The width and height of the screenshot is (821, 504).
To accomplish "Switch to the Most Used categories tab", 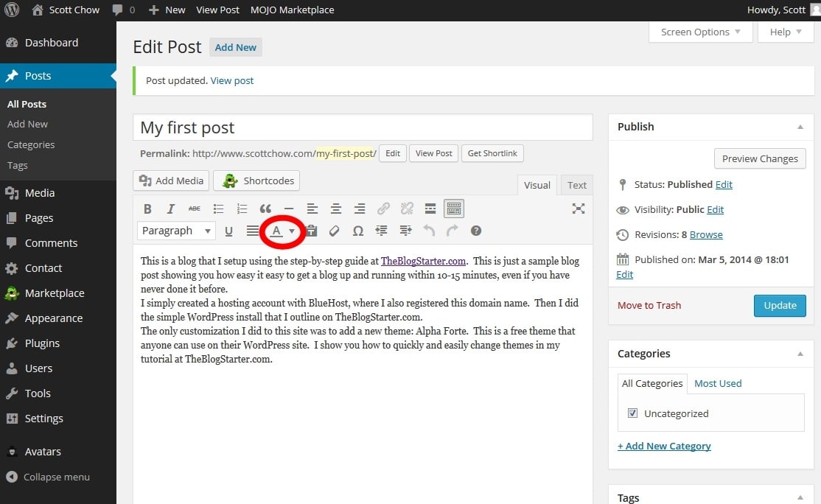I will point(717,383).
